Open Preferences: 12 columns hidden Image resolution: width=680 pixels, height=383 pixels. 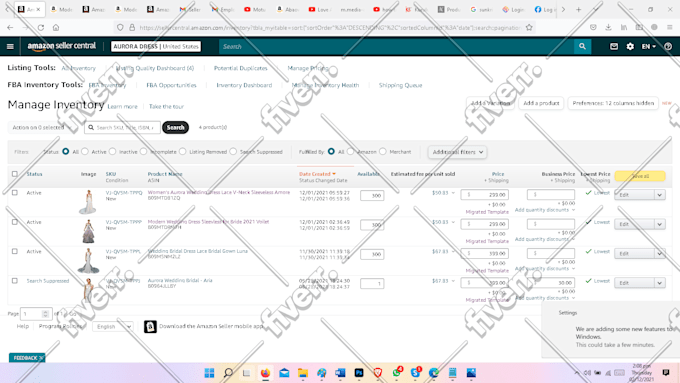coord(613,103)
